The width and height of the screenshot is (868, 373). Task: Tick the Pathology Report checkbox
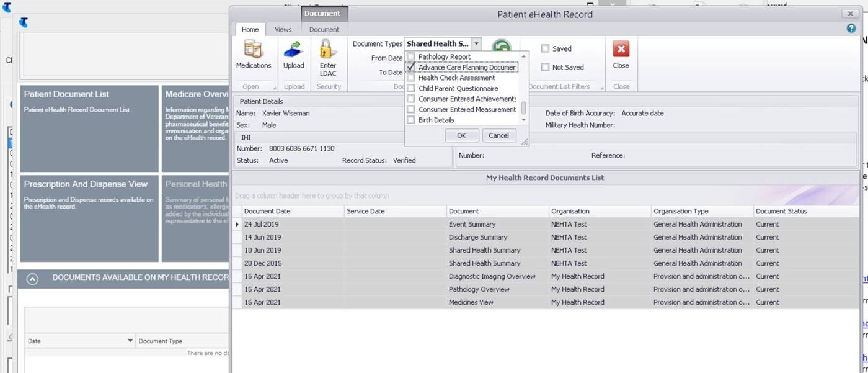point(410,56)
